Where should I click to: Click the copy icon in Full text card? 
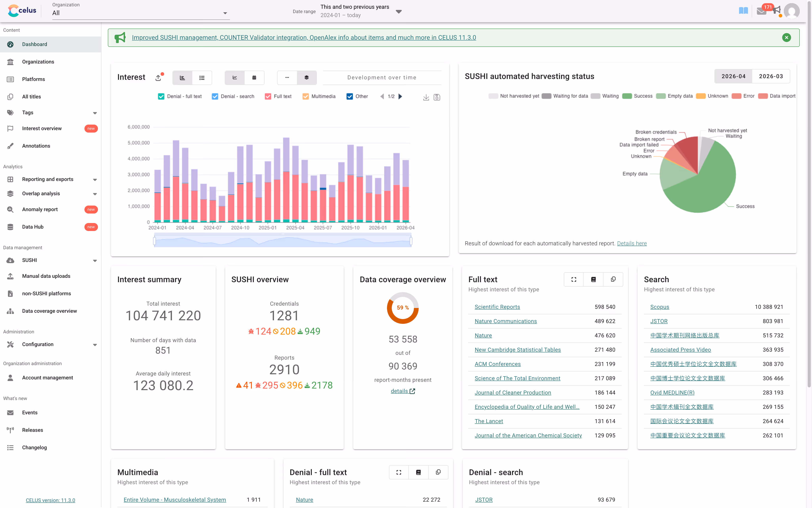pyautogui.click(x=613, y=280)
